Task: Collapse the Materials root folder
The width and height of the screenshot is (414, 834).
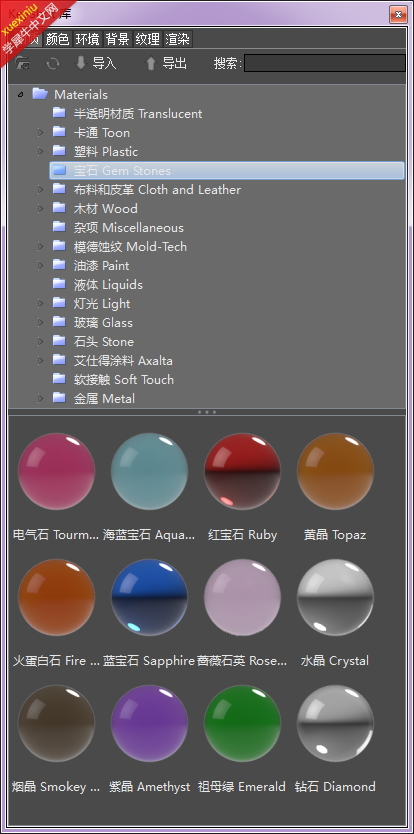Action: click(21, 95)
